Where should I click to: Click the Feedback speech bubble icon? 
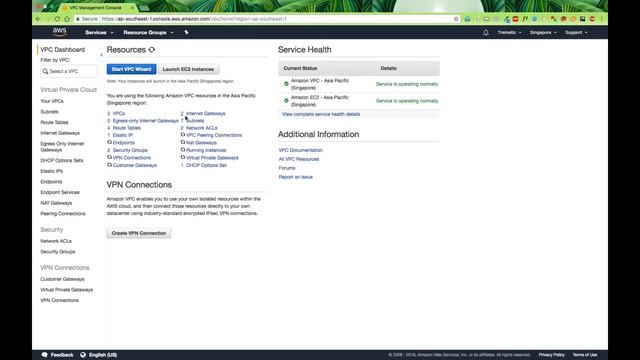[x=44, y=355]
